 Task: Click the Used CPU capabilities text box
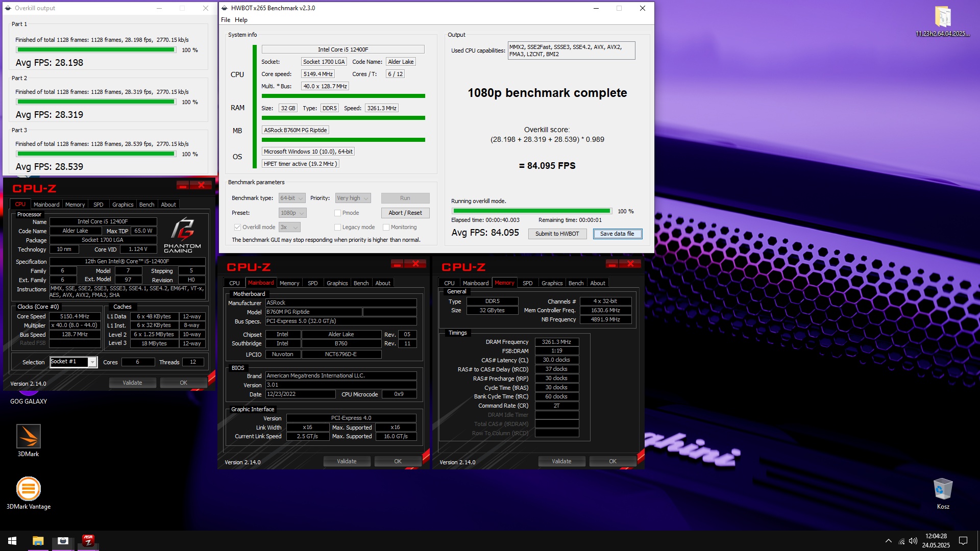(571, 51)
